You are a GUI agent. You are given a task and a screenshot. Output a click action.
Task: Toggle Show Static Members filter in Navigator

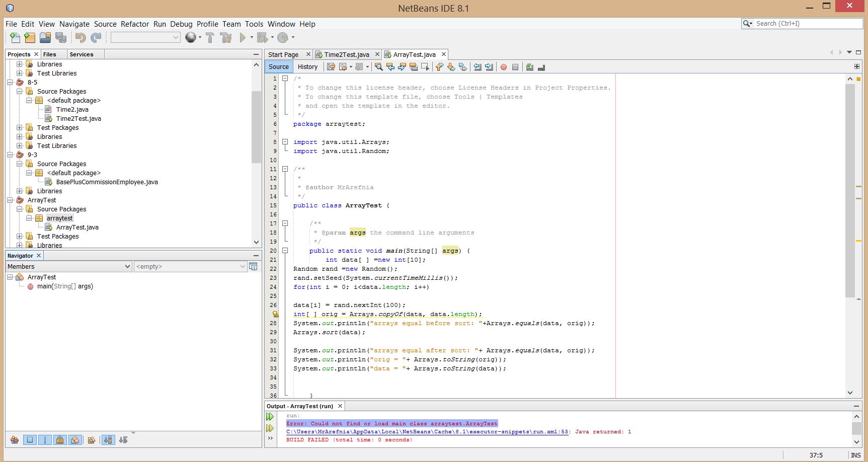pos(45,440)
